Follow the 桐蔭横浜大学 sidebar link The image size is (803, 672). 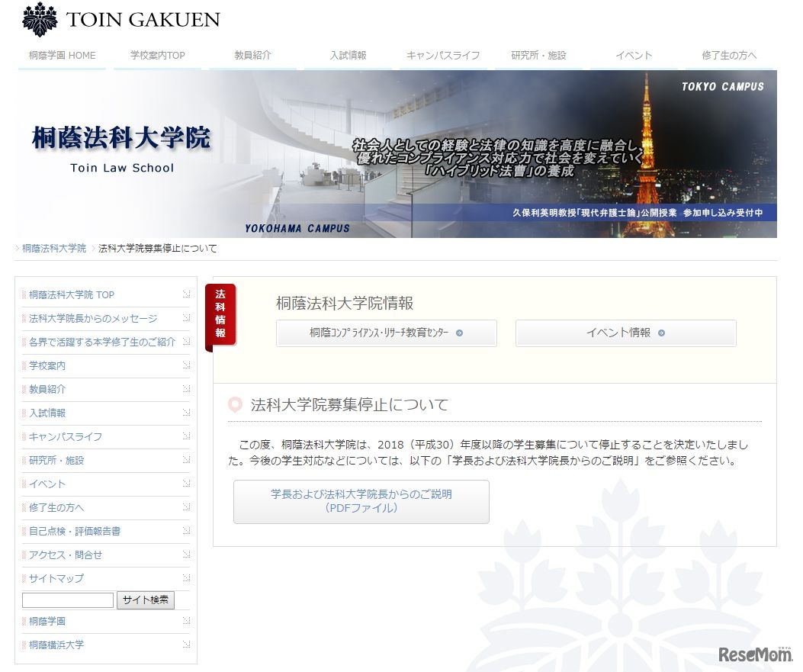(56, 645)
